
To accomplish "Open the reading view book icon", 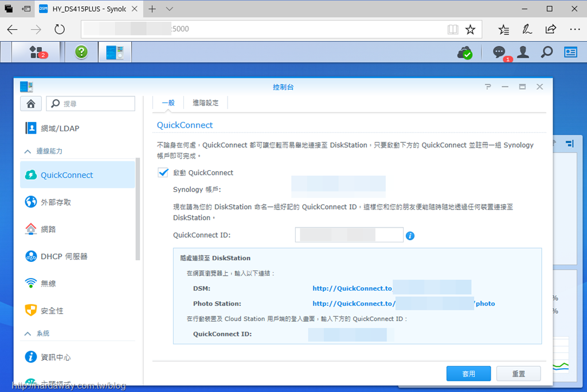I will tap(453, 29).
